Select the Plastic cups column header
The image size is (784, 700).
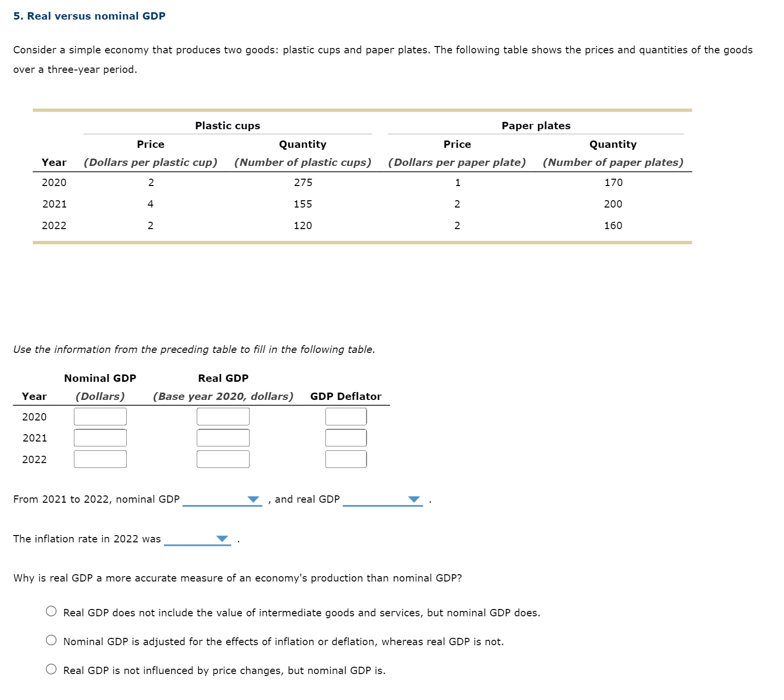(x=227, y=125)
